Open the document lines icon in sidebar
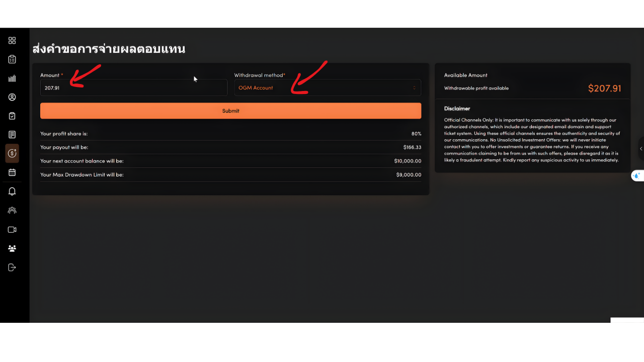This screenshot has height=362, width=644. point(12,135)
